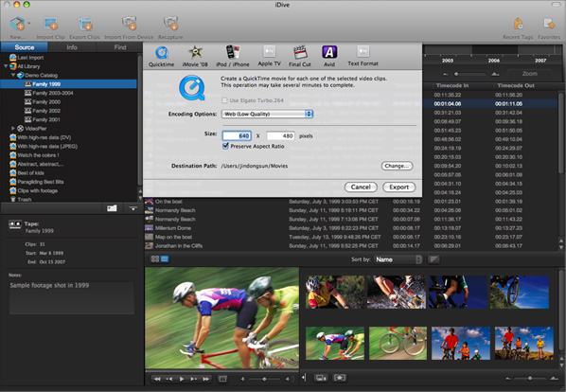Screen dimensions: 566x392
Task: Click the timeline zoom slider knob
Action: click(x=456, y=74)
